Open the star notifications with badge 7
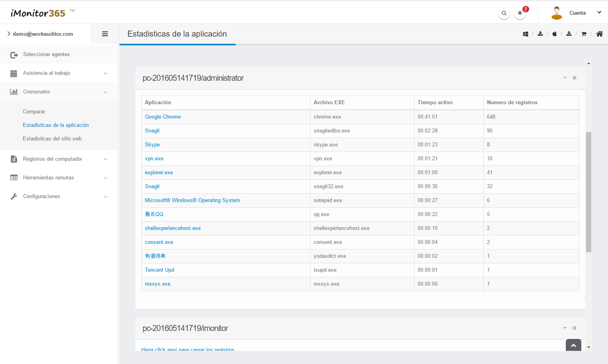Viewport: 608px width, 364px height. [520, 13]
